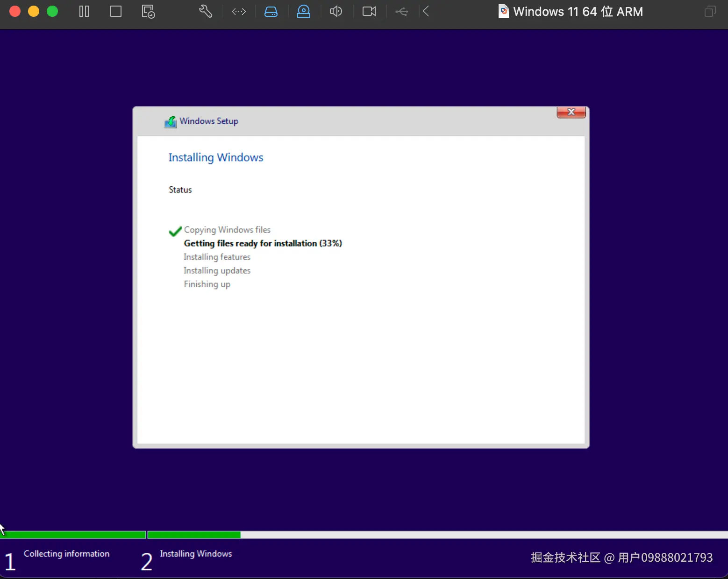Viewport: 728px width, 579px height.
Task: Toggle the sound speaker icon
Action: (336, 11)
